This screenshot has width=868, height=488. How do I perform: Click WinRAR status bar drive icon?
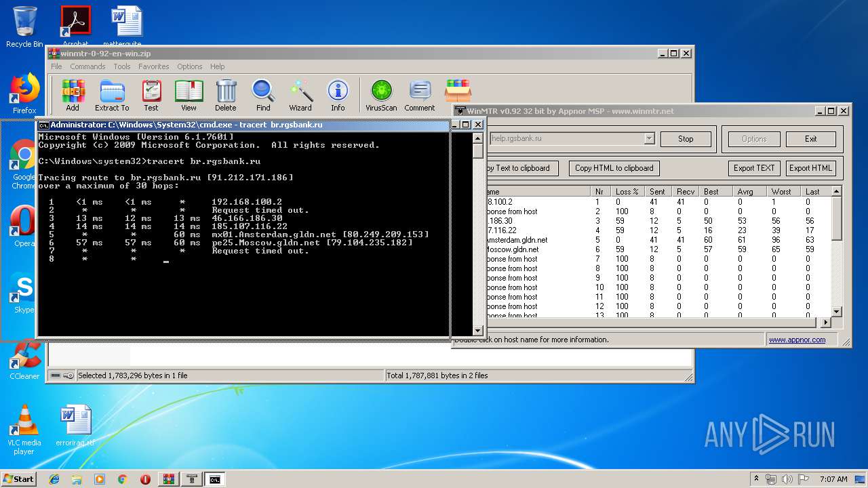tap(56, 375)
